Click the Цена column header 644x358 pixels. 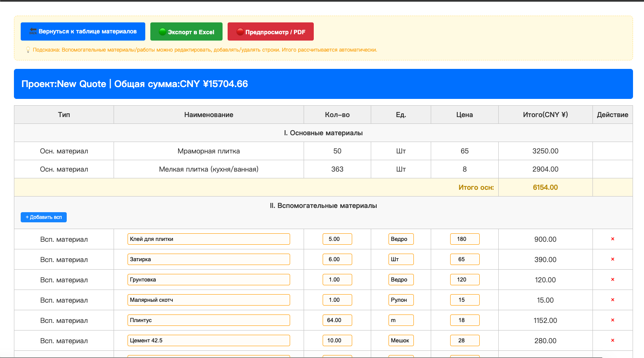tap(465, 115)
